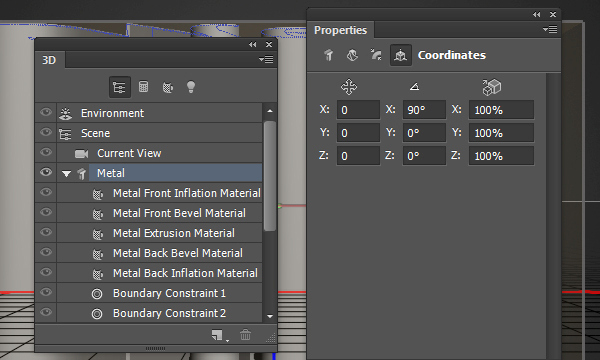Click the X rotation field showing 90°
Viewport: 600px width, 360px height.
point(424,110)
